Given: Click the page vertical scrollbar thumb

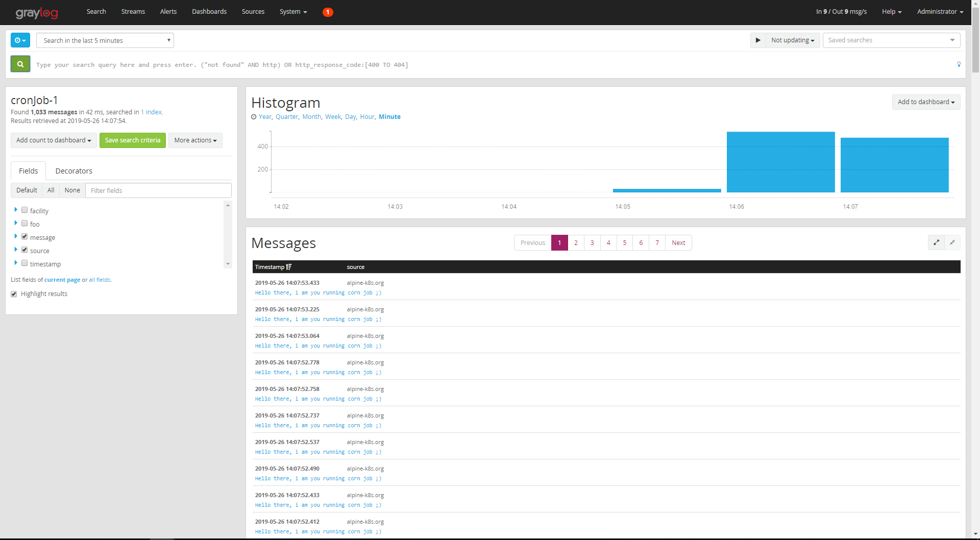Looking at the screenshot, I should [975, 41].
